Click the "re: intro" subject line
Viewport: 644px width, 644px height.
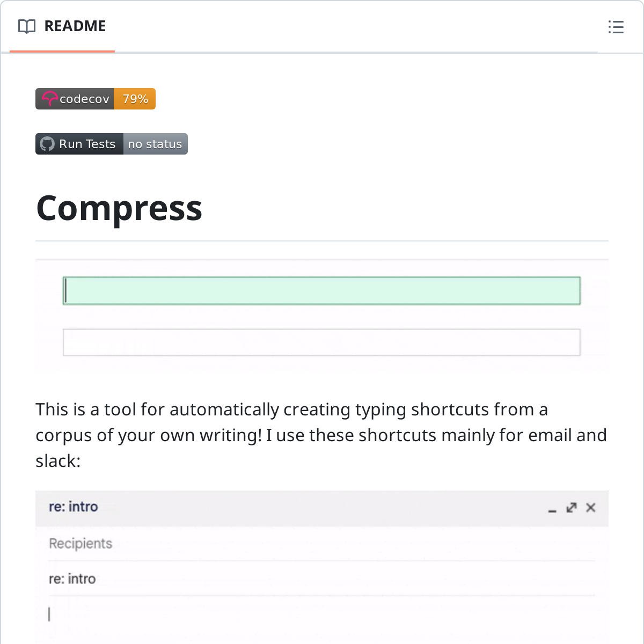[x=72, y=579]
